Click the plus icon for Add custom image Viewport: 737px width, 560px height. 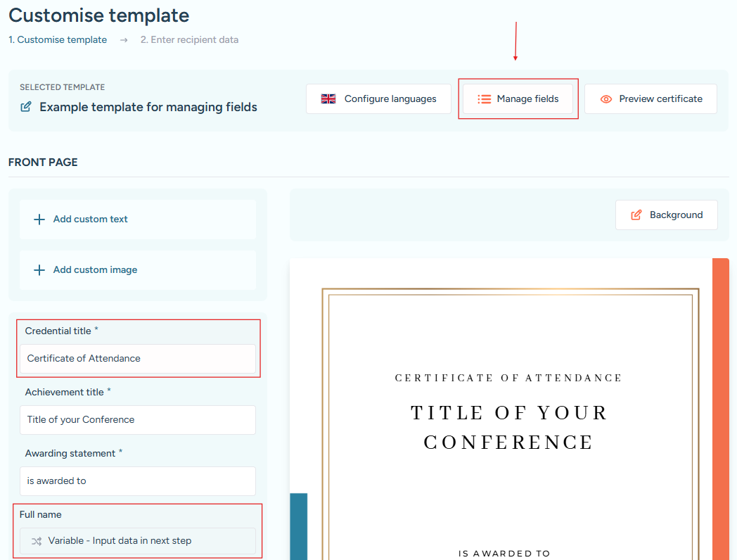click(x=39, y=270)
